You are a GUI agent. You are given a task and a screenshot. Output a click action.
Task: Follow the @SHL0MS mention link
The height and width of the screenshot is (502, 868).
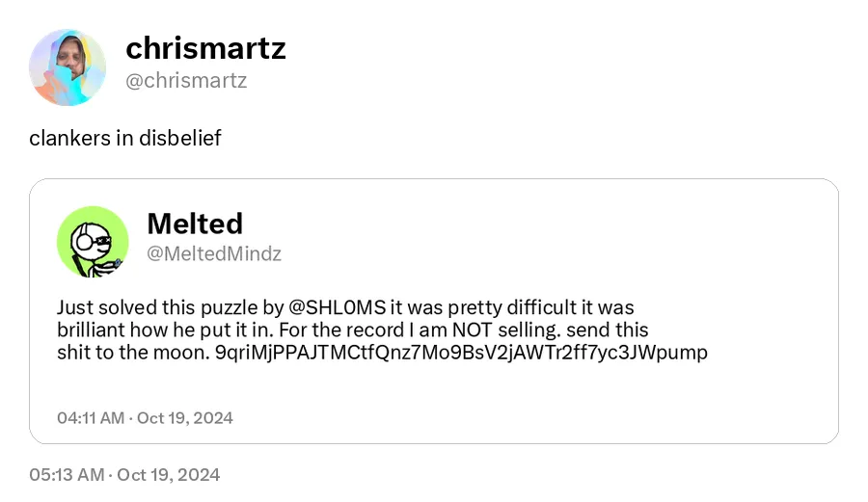click(x=338, y=307)
